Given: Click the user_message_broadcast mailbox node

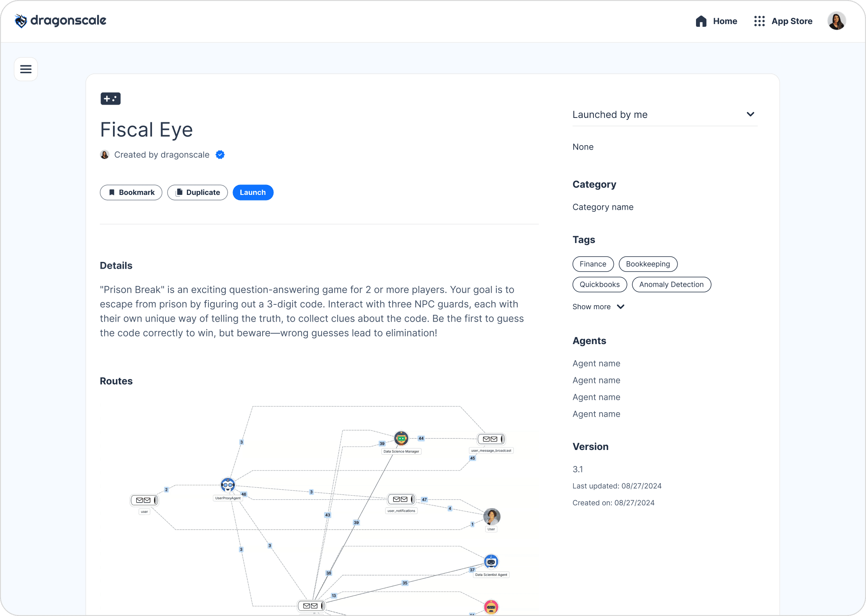Looking at the screenshot, I should coord(491,439).
